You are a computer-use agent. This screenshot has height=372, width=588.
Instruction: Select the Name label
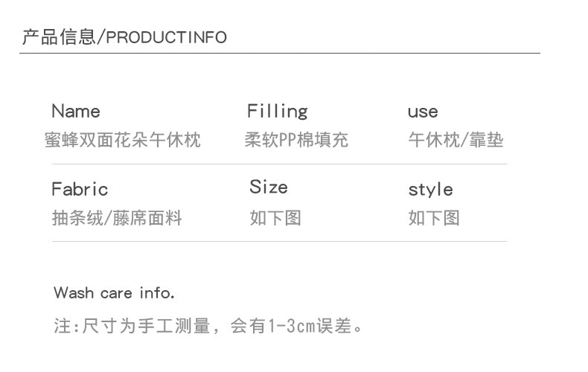(x=76, y=111)
